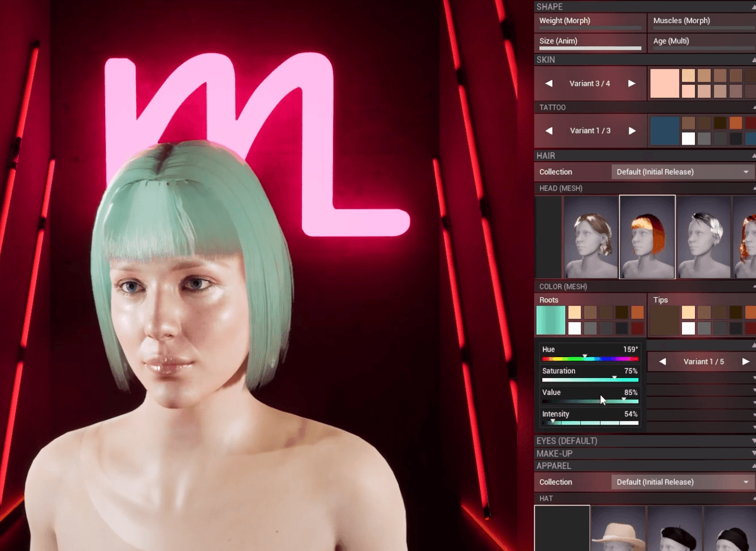Adjust the Intensity slider

click(590, 423)
